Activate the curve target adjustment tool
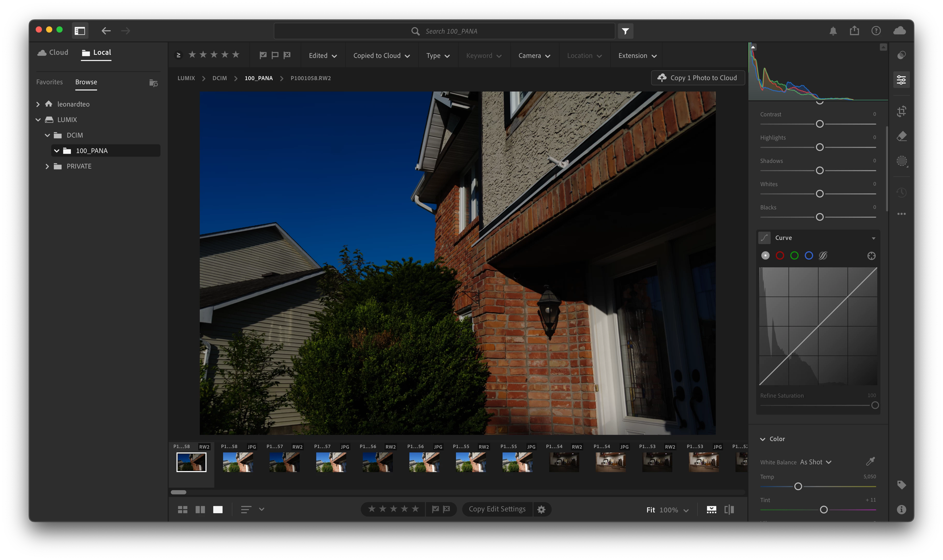This screenshot has width=943, height=560. coord(871,256)
